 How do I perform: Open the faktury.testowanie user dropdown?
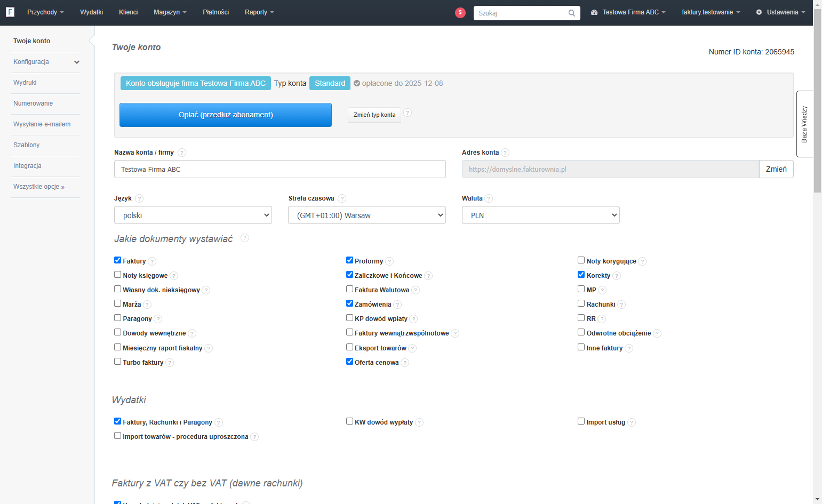pos(711,12)
